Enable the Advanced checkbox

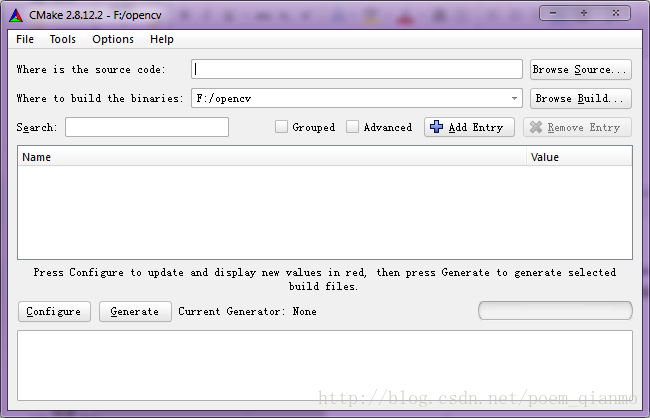tap(352, 127)
